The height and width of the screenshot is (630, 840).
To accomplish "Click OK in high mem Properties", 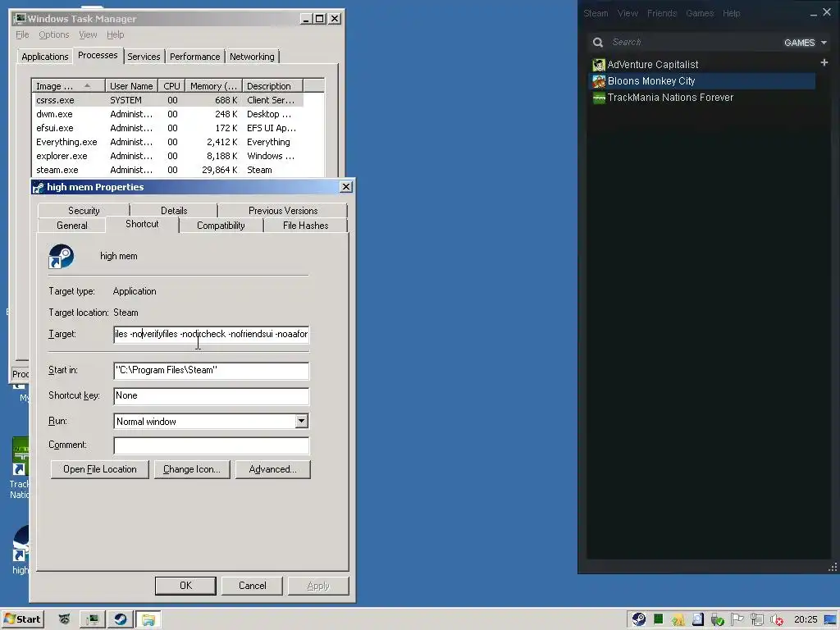I will (185, 586).
